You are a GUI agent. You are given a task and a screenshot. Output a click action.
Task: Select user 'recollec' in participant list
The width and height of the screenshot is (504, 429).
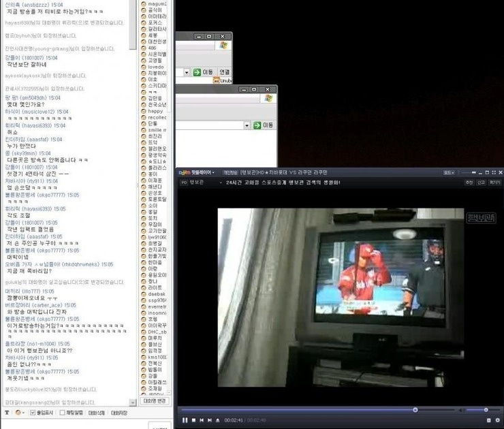157,117
